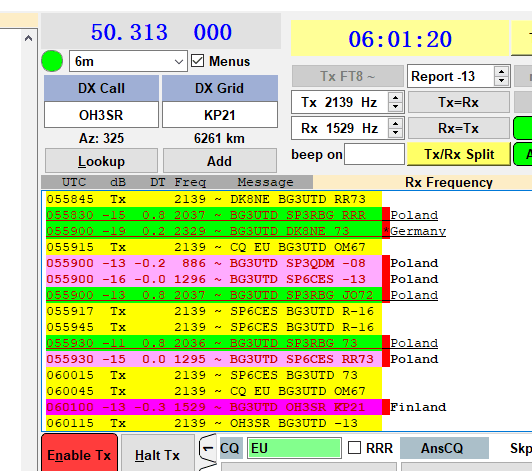Click the Tx message selector bracket icon
Screen dimensions: 532x471
[x=207, y=450]
